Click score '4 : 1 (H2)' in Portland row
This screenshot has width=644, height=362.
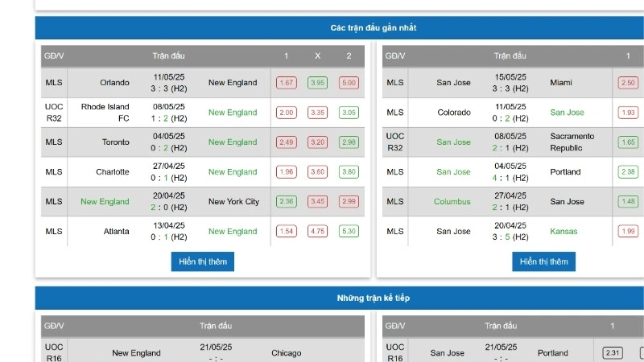[x=510, y=178]
